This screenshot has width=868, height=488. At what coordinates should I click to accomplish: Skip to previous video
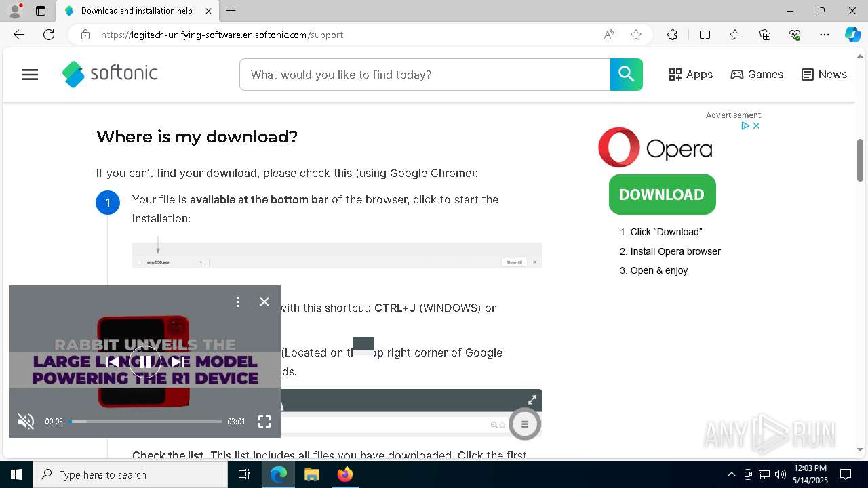click(113, 362)
